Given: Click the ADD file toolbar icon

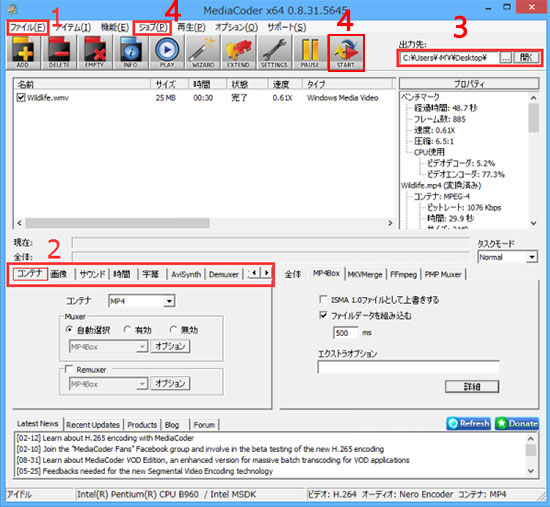Looking at the screenshot, I should [23, 53].
